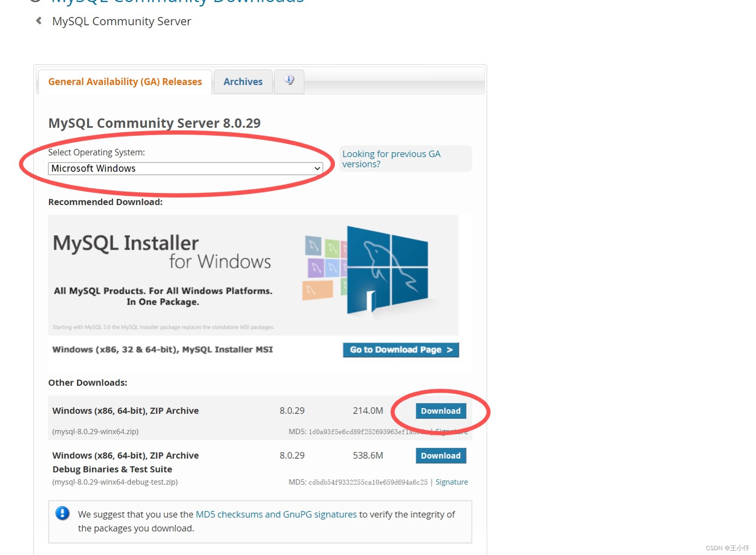The width and height of the screenshot is (756, 555).
Task: Switch to the Archives tab
Action: pyautogui.click(x=243, y=82)
